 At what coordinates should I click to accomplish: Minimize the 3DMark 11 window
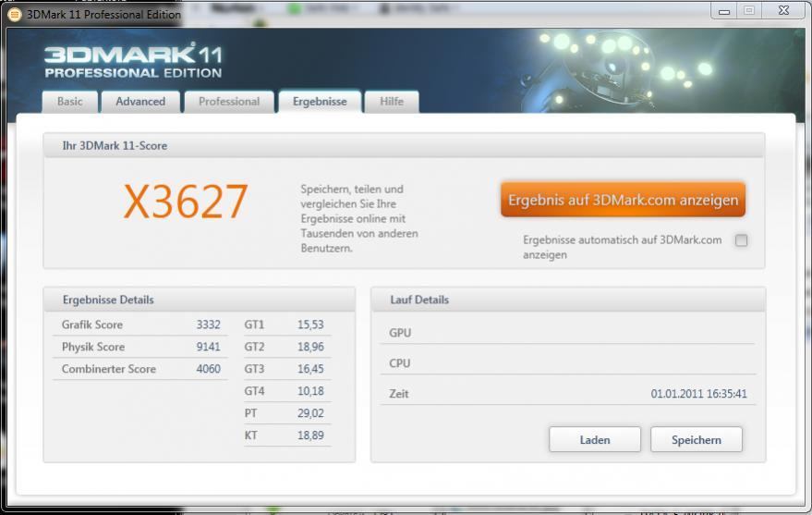[x=724, y=11]
